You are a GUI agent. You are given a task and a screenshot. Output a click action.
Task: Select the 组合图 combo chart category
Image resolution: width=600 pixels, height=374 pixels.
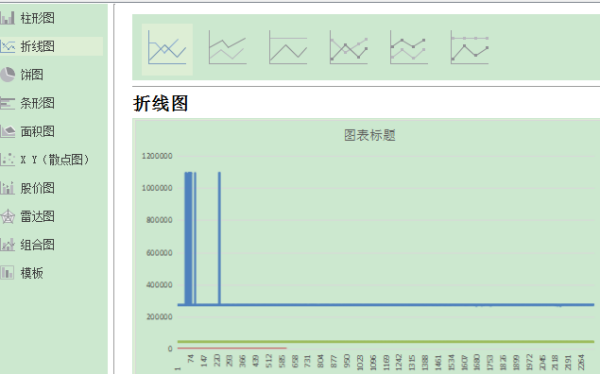pyautogui.click(x=37, y=245)
